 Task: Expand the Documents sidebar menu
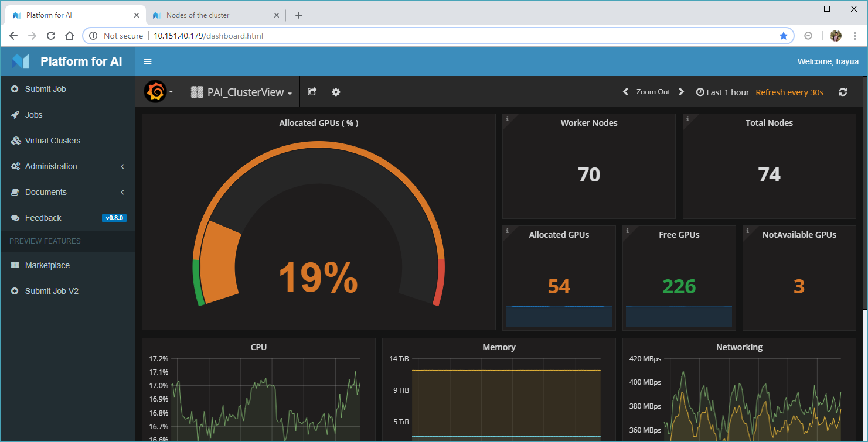point(68,192)
